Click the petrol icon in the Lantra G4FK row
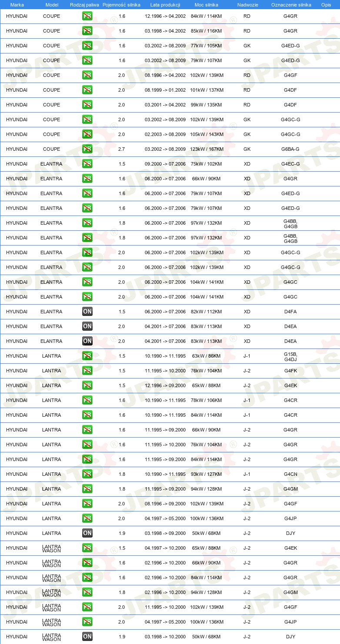This screenshot has width=340, height=644. [87, 371]
